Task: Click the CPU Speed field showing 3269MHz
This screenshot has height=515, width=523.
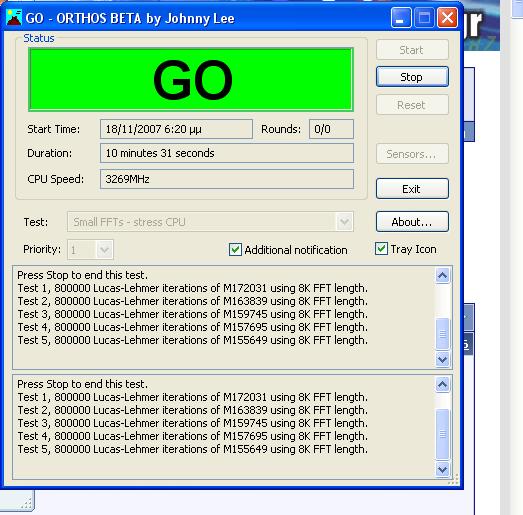Action: (x=227, y=179)
